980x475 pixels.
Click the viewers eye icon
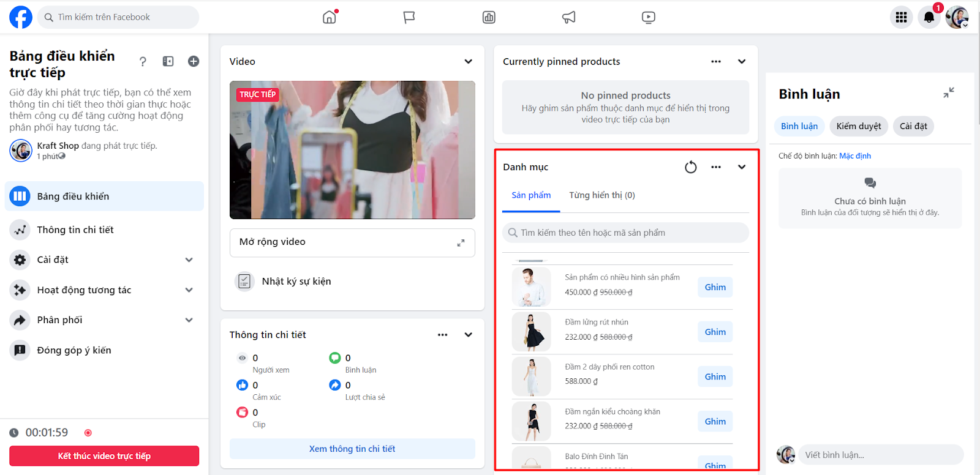point(243,358)
